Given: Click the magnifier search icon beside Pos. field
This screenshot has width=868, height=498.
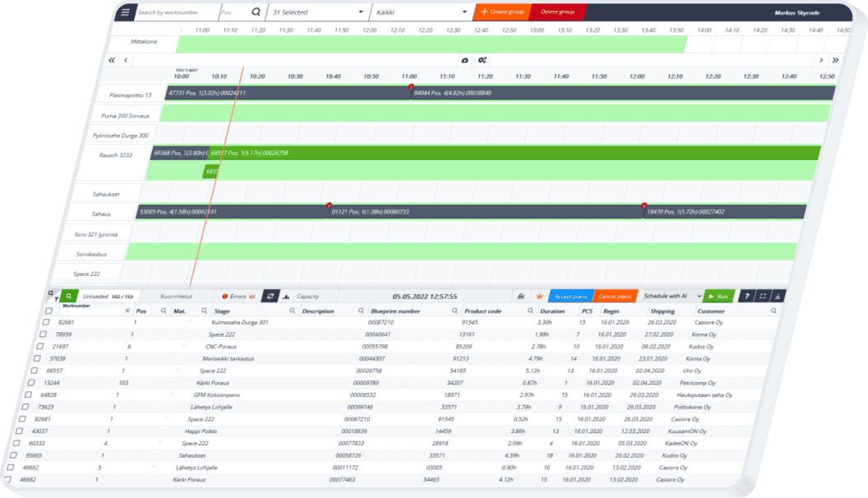Looking at the screenshot, I should tap(256, 12).
